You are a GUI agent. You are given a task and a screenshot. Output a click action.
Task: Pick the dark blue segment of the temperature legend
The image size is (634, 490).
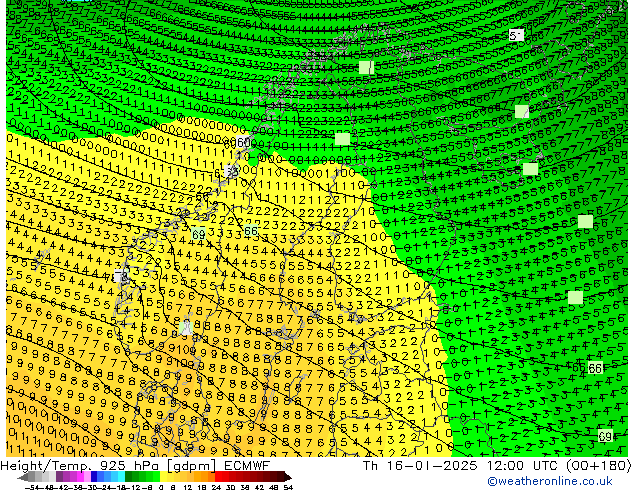(94, 476)
